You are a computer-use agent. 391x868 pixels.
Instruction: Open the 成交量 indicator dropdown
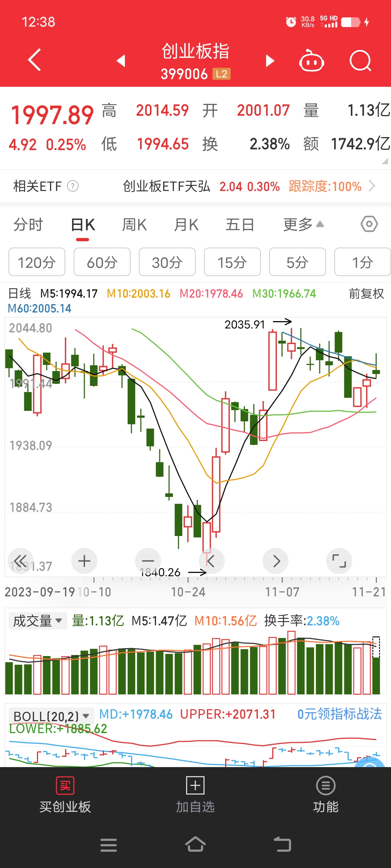coord(38,621)
